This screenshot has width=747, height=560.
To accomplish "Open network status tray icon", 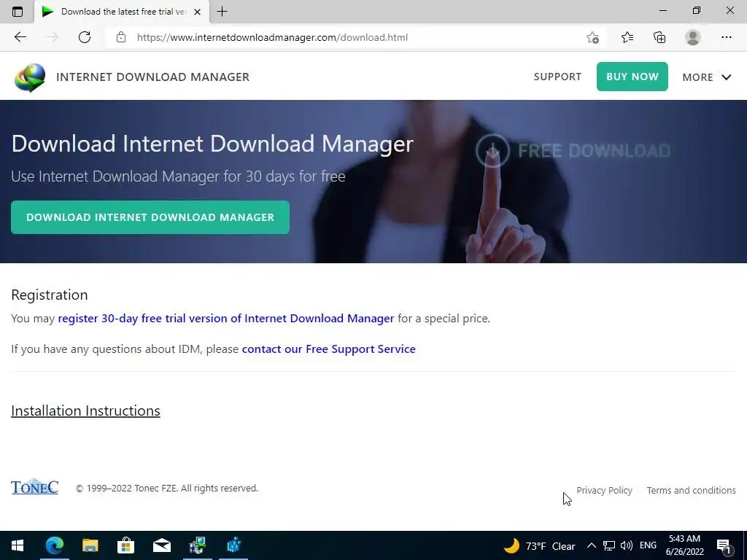I will point(609,545).
